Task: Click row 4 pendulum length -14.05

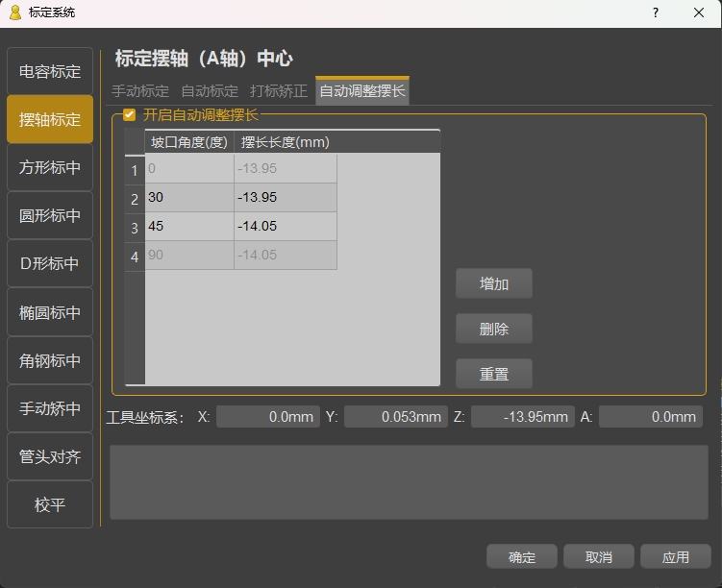Action: pyautogui.click(x=286, y=256)
